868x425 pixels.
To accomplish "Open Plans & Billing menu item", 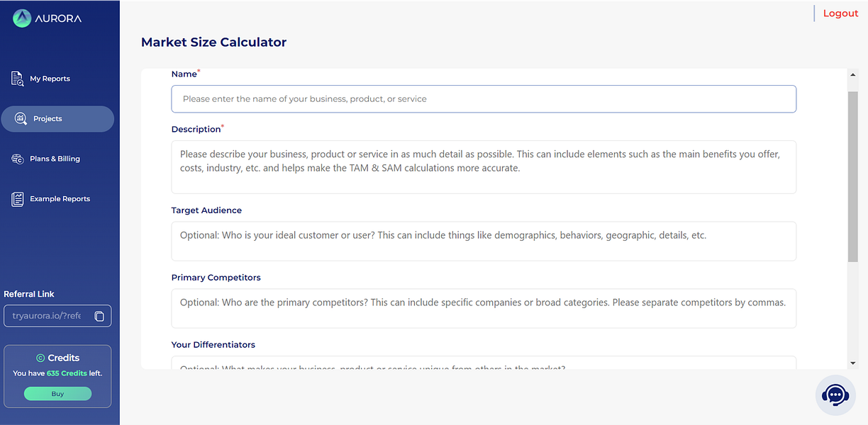I will (x=55, y=159).
